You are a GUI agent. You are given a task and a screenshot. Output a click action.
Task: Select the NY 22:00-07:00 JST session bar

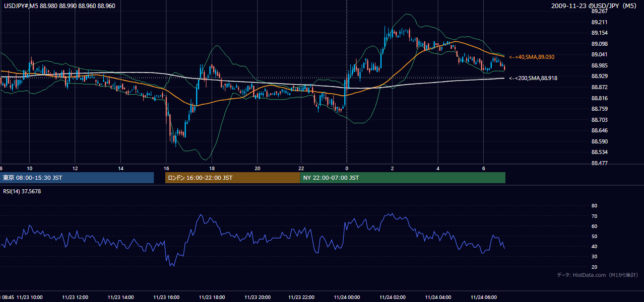click(403, 178)
